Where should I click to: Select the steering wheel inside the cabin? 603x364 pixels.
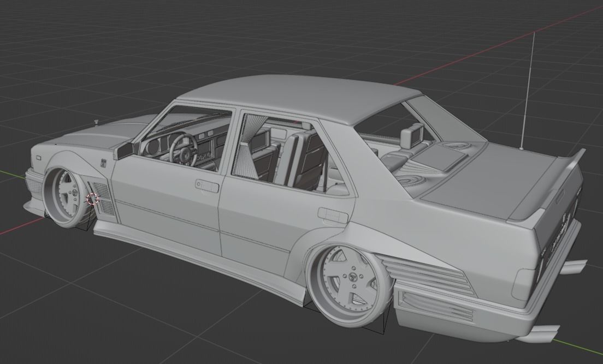click(184, 149)
